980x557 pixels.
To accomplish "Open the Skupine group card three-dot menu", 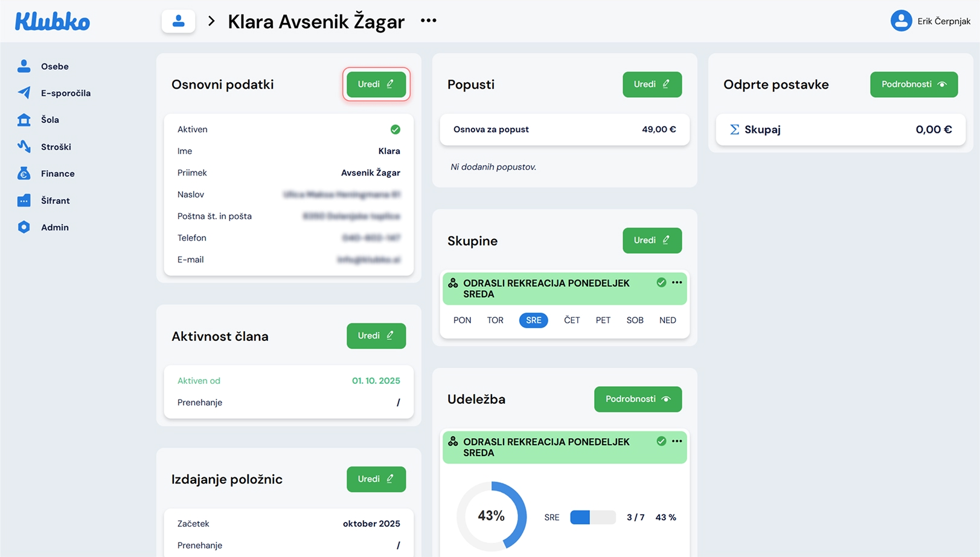I will 677,283.
